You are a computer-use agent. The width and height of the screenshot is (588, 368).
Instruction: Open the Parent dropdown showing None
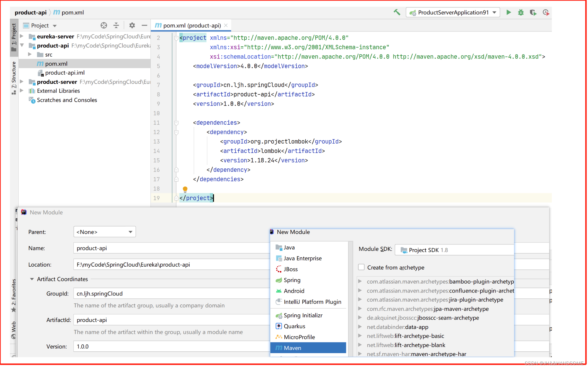coord(104,232)
